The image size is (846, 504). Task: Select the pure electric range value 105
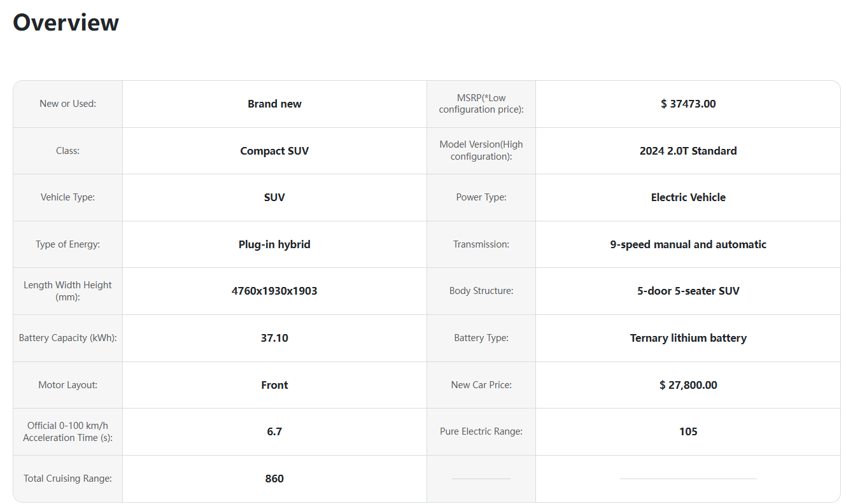(688, 431)
